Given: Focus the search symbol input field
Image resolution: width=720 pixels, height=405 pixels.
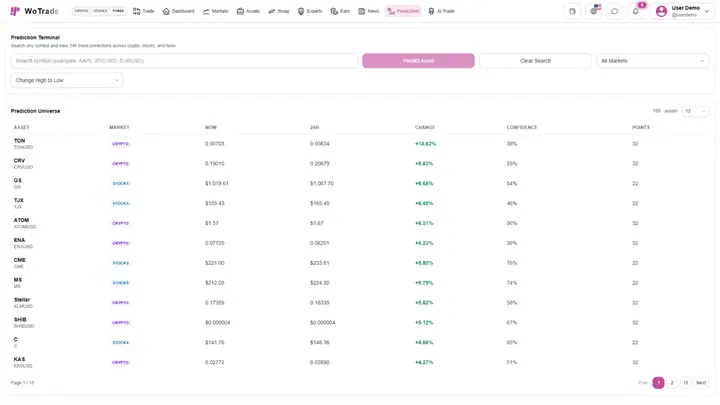Looking at the screenshot, I should (184, 61).
